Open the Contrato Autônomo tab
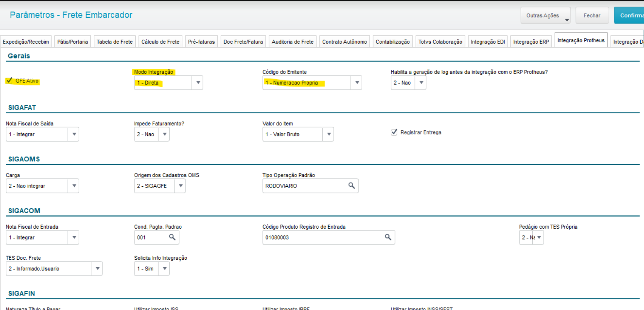The image size is (644, 310). [x=344, y=41]
